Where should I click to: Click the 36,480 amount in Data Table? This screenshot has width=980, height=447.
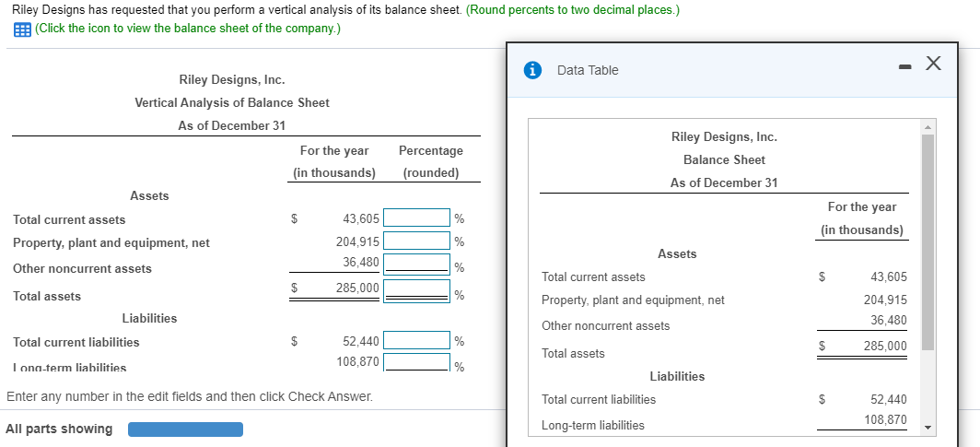(888, 320)
